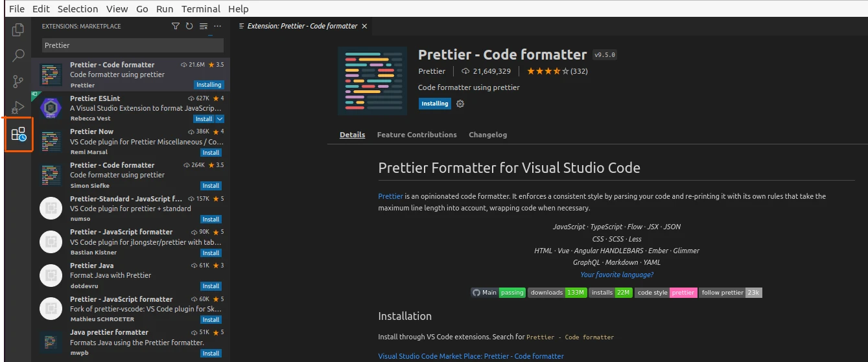Select the Prettier ESLint list entry title
868x362 pixels.
95,98
